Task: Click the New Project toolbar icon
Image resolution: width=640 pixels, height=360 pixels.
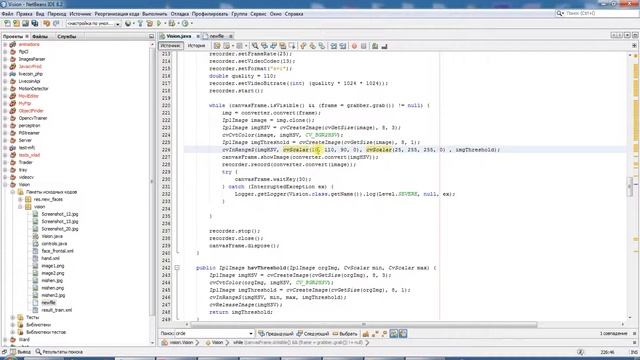Action: click(16, 24)
